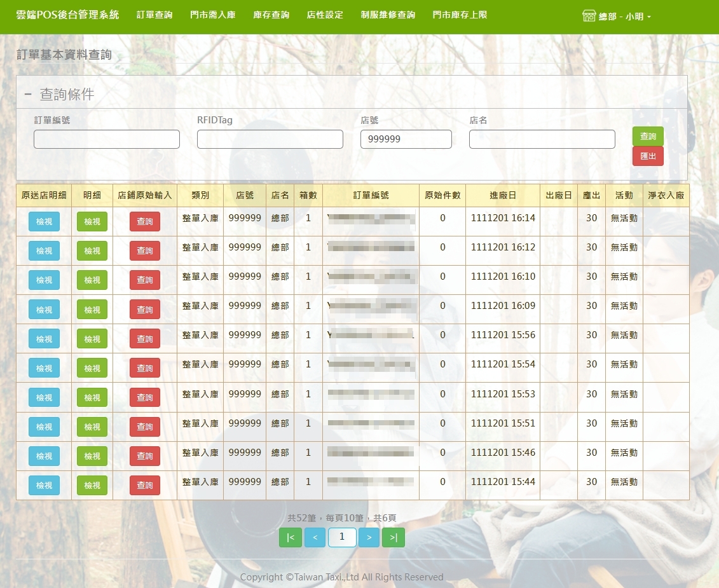Open the 總部 - 小明 user dropdown
Screen dimensions: 719x588
624,17
